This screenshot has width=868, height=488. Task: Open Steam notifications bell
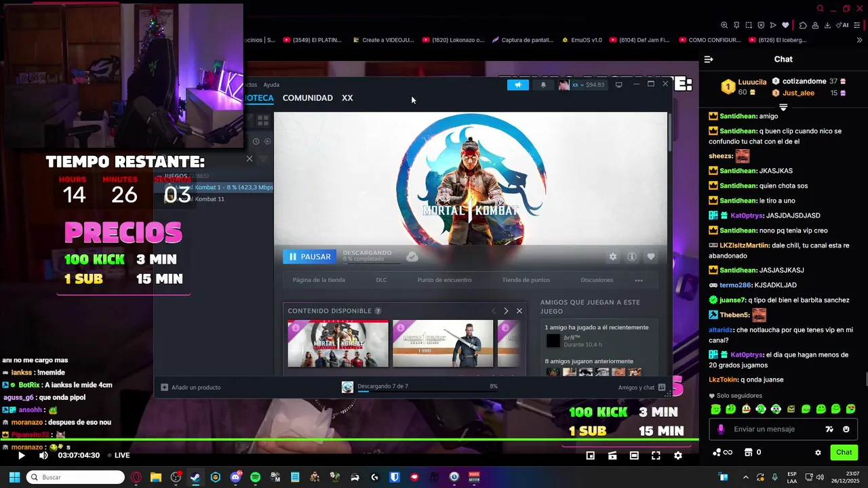[x=543, y=85]
